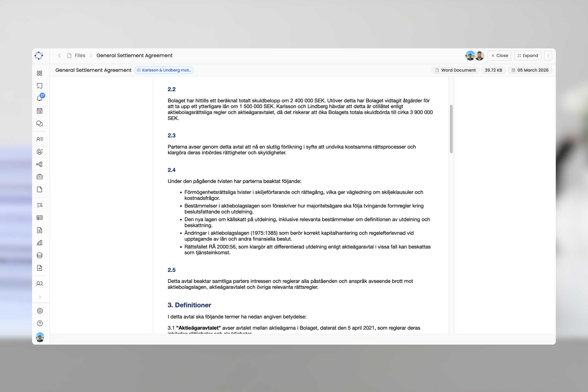Open the chat conversations icon
This screenshot has height=392, width=588.
point(40,123)
